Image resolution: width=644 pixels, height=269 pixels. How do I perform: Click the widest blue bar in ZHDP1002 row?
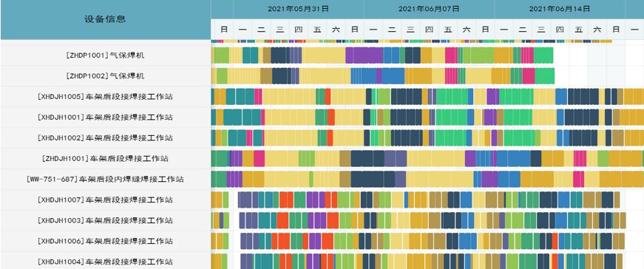pyautogui.click(x=393, y=76)
